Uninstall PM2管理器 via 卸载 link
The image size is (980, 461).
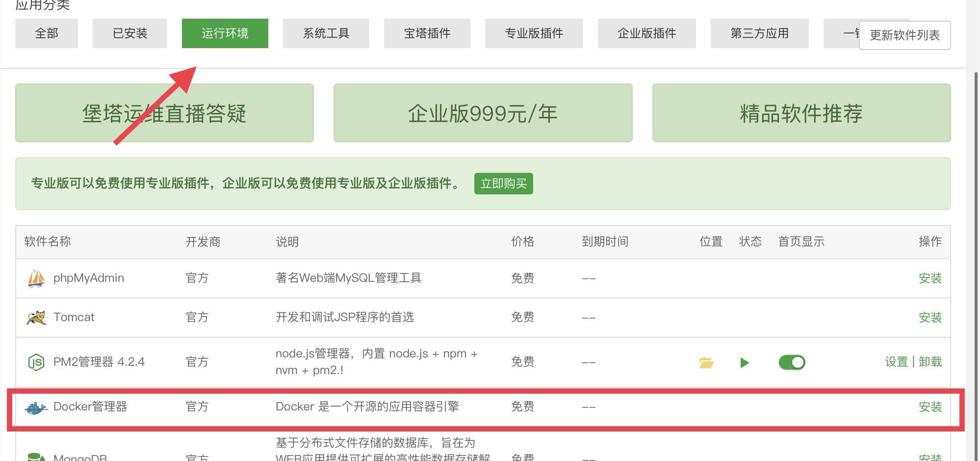[x=930, y=362]
